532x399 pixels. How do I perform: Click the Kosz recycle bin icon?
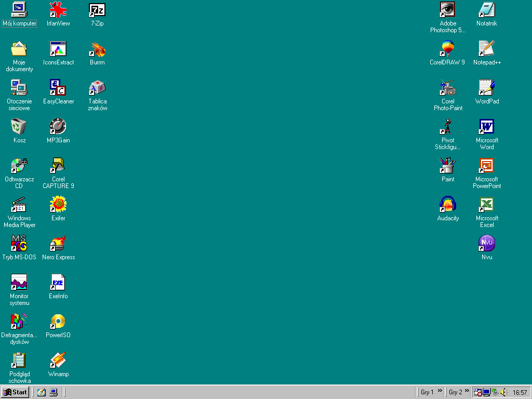point(19,127)
